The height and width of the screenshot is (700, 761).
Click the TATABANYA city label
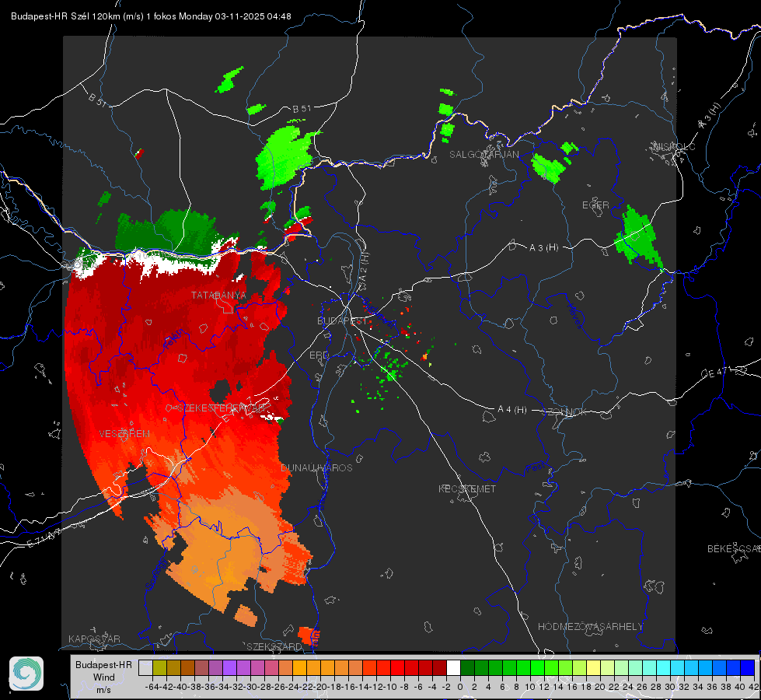[218, 296]
